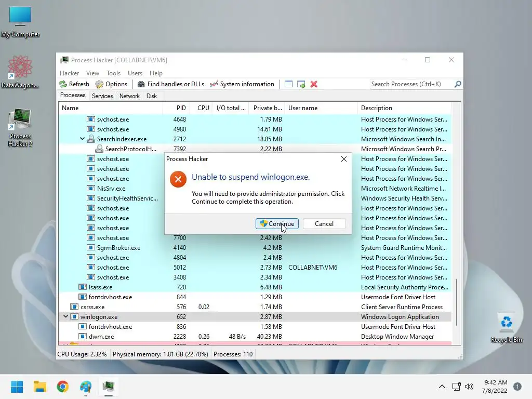Select SecurityHealthService process row
The height and width of the screenshot is (399, 532).
pos(255,198)
